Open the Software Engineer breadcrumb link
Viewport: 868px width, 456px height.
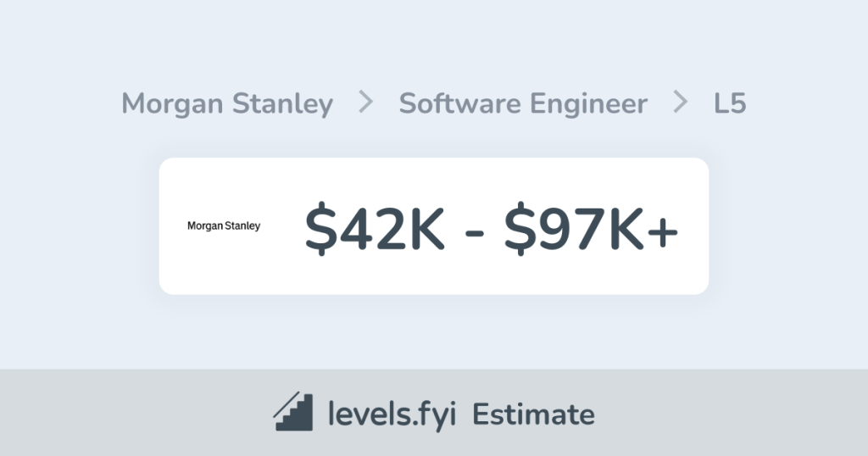coord(523,104)
